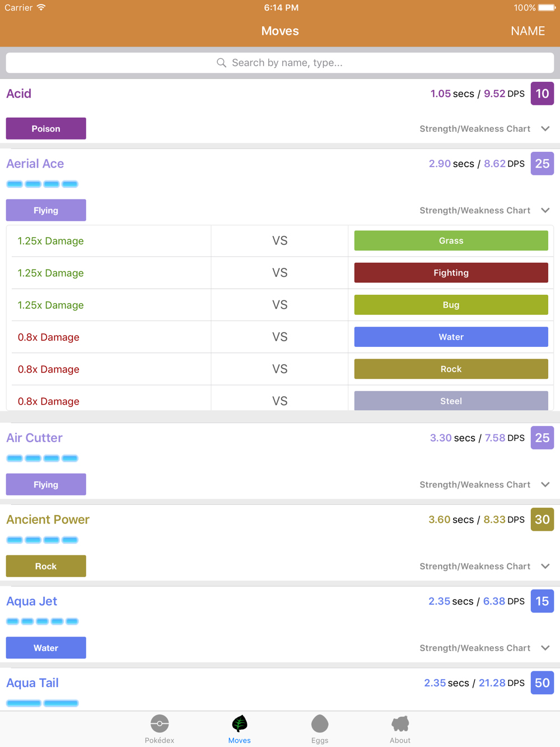Tap the NAME sort button

528,31
